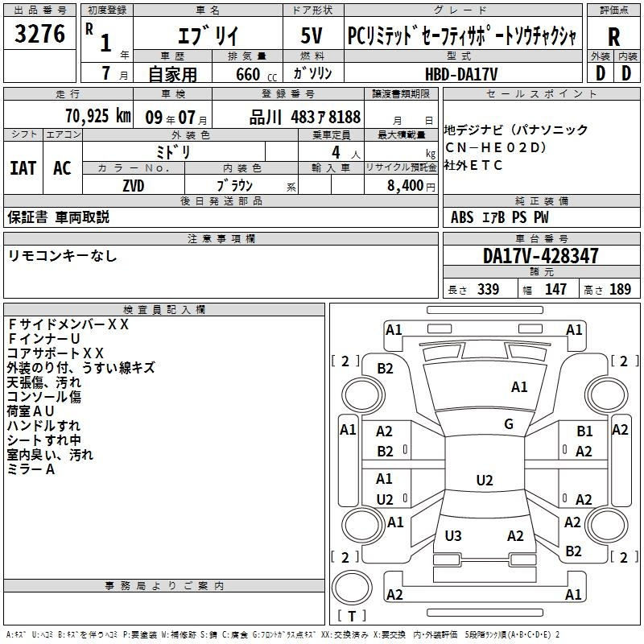Click the overall evaluation score R
Viewport: 644px width, 644px height.
pos(613,36)
